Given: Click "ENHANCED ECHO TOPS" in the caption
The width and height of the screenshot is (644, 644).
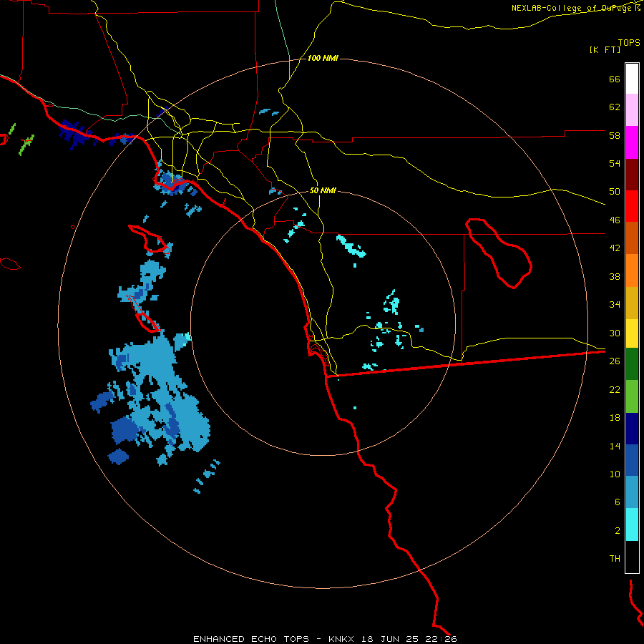Looking at the screenshot, I should point(251,639).
